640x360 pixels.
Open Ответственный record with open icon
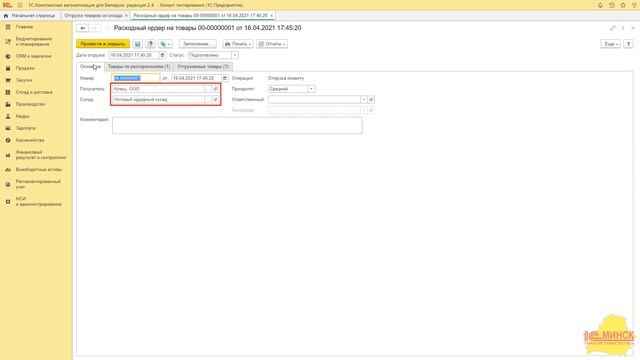point(371,99)
